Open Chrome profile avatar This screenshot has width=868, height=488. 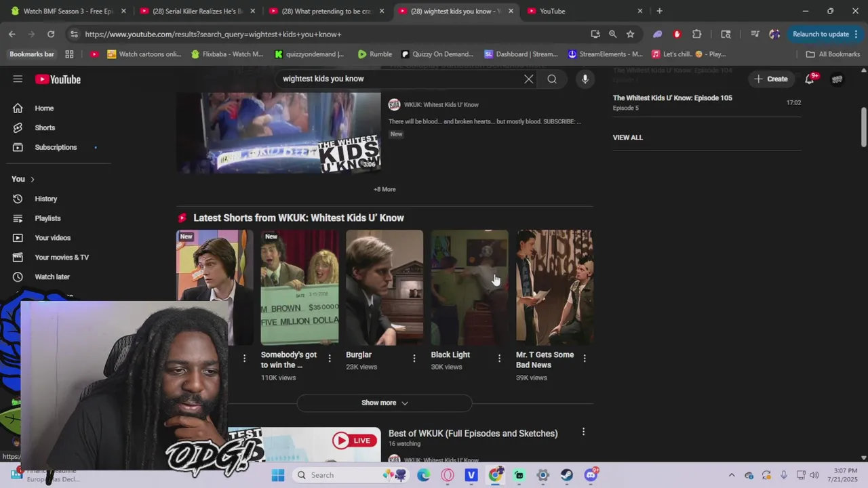(x=774, y=34)
